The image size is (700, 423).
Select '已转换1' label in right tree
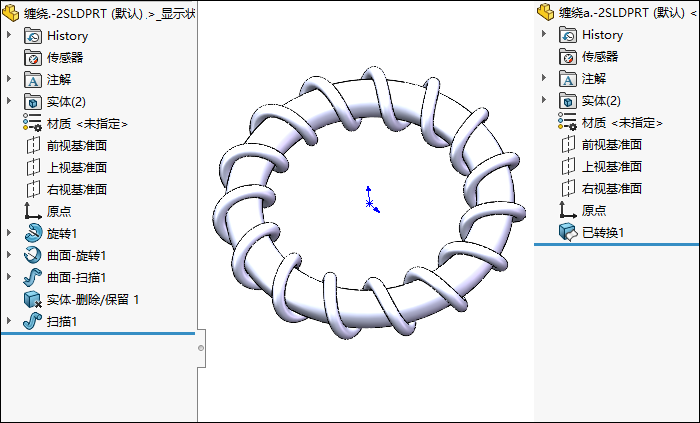[603, 233]
